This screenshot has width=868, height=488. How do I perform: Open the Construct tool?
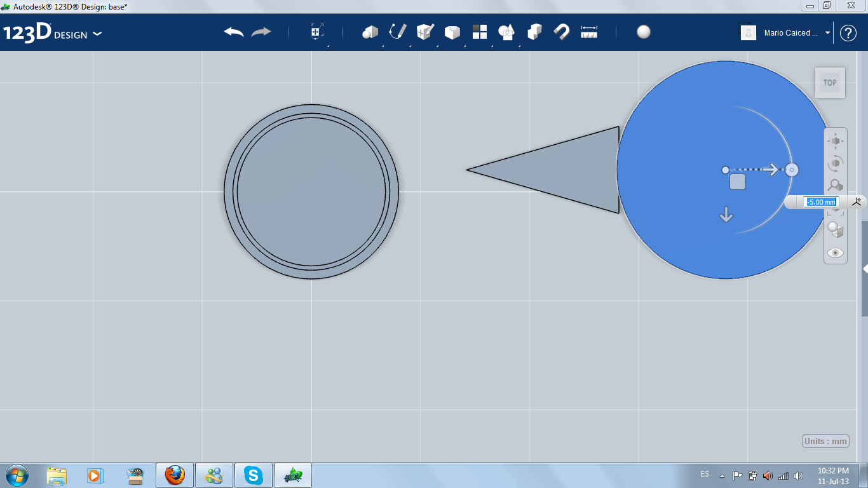(x=425, y=32)
